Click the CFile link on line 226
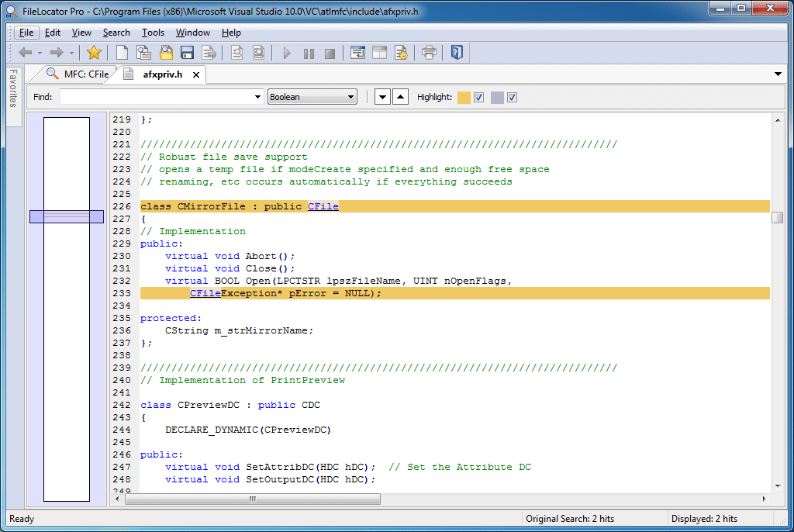 [323, 206]
